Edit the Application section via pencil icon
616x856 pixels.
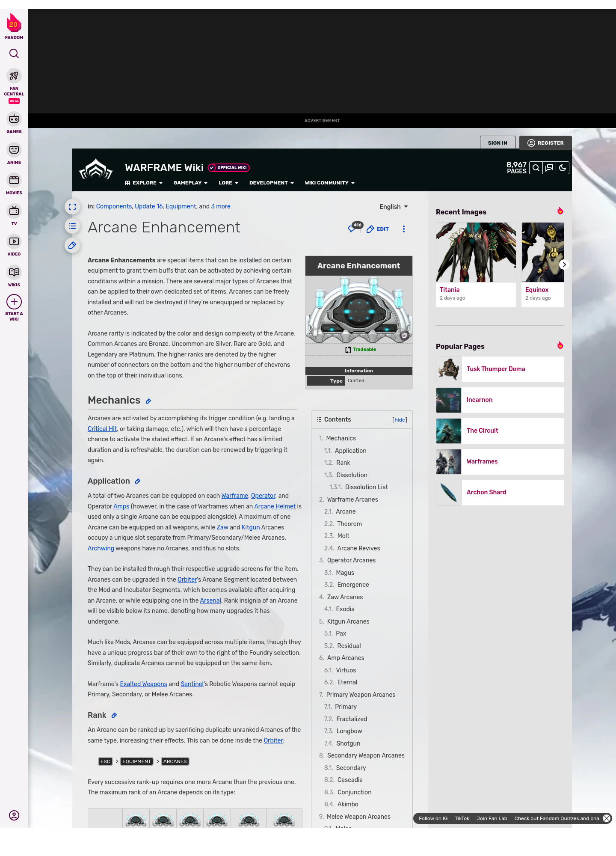click(x=138, y=481)
